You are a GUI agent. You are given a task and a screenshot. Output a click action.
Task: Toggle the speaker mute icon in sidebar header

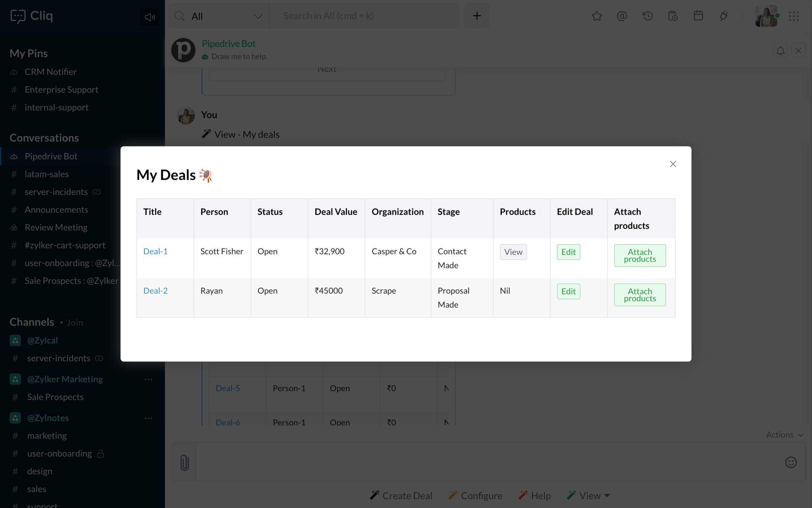149,17
